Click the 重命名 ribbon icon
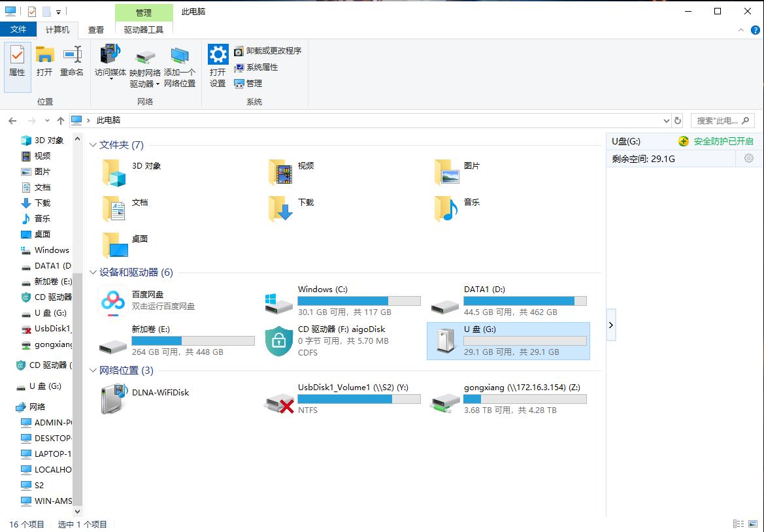764x532 pixels. [x=72, y=61]
